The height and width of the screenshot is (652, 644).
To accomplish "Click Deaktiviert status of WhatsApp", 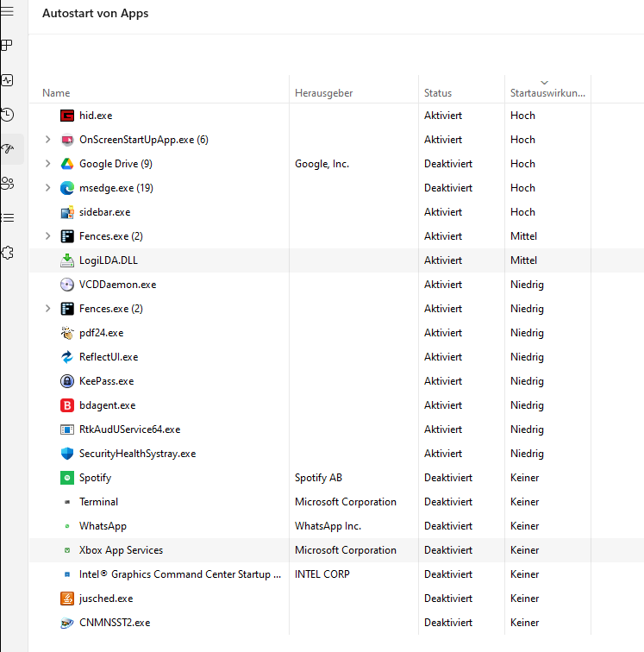I will click(448, 526).
